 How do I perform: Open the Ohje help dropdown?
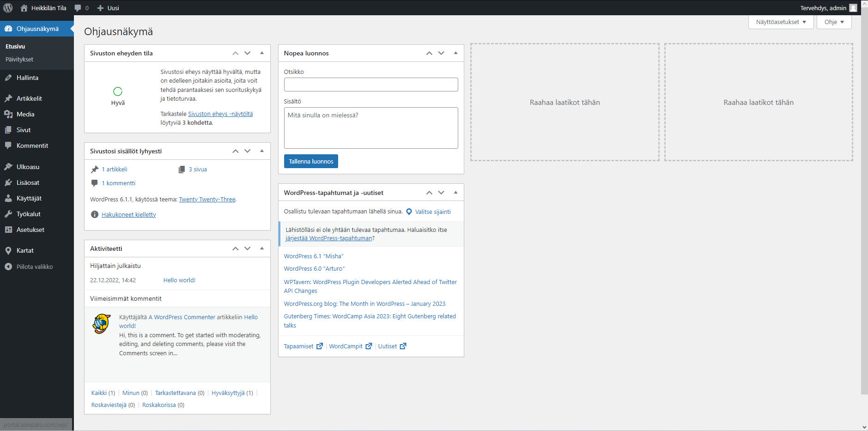tap(834, 22)
